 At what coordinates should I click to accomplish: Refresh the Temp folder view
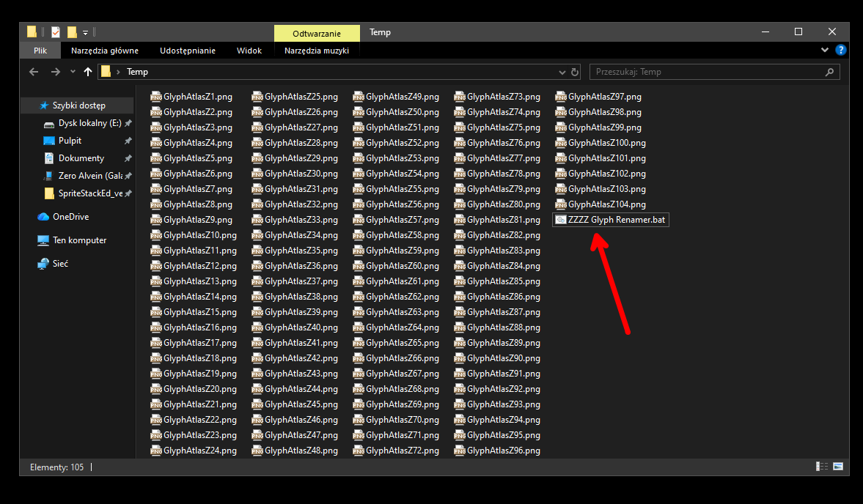pos(575,72)
